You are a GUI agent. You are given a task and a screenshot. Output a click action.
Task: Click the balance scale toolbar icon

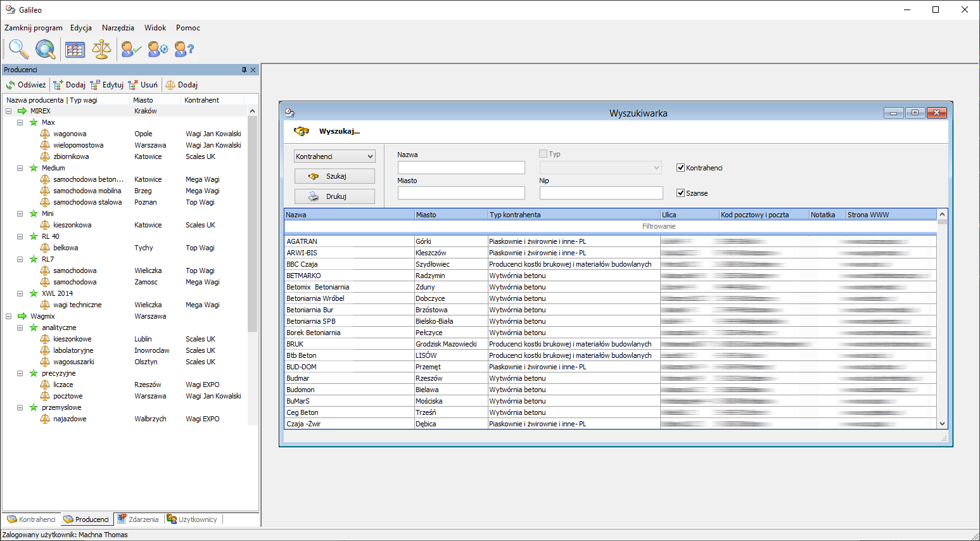101,49
